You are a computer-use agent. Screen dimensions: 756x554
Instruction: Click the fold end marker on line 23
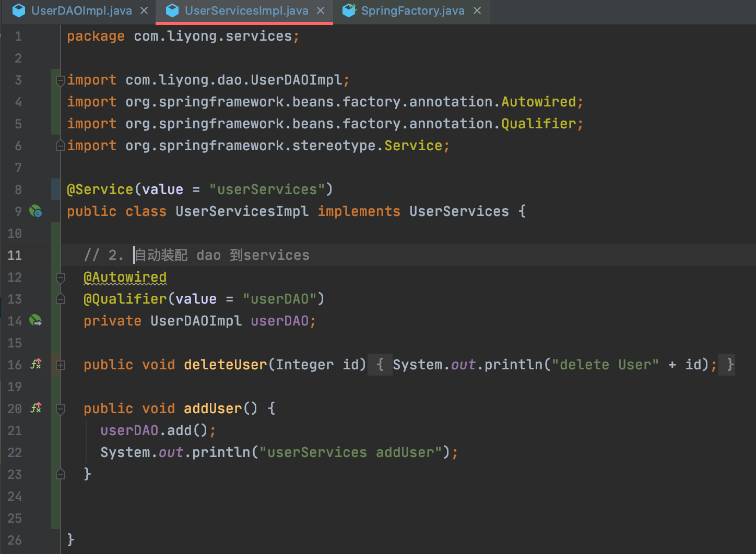61,474
